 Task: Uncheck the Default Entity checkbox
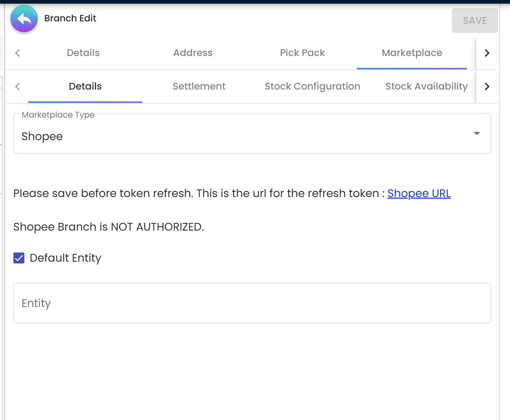click(x=19, y=258)
